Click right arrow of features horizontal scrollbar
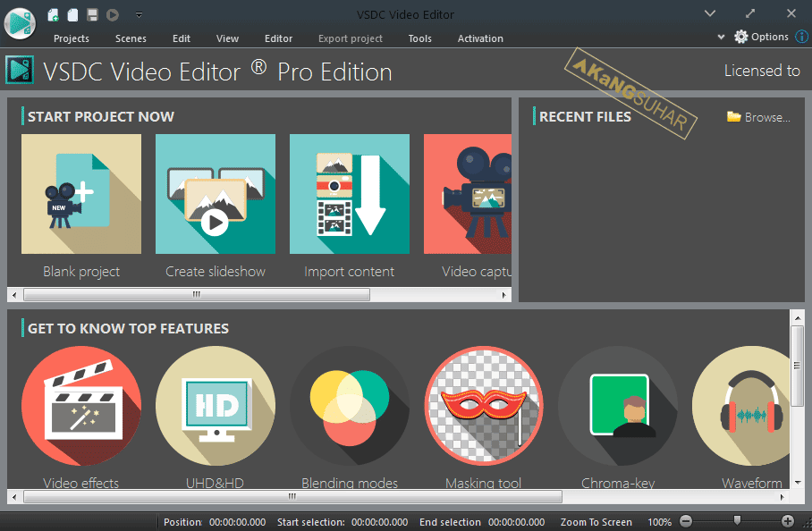 tap(782, 497)
